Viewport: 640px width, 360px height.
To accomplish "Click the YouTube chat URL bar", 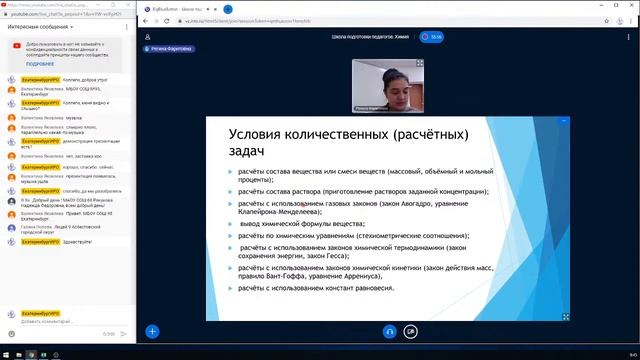I will tap(67, 14).
